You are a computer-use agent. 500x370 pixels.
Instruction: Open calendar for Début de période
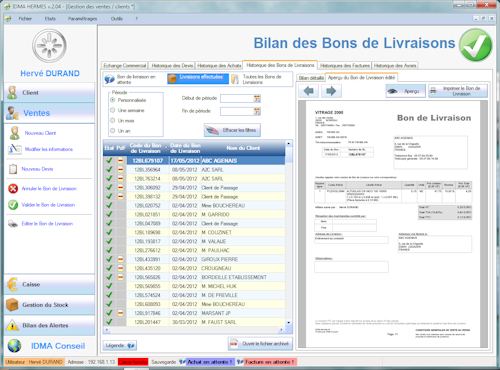257,99
